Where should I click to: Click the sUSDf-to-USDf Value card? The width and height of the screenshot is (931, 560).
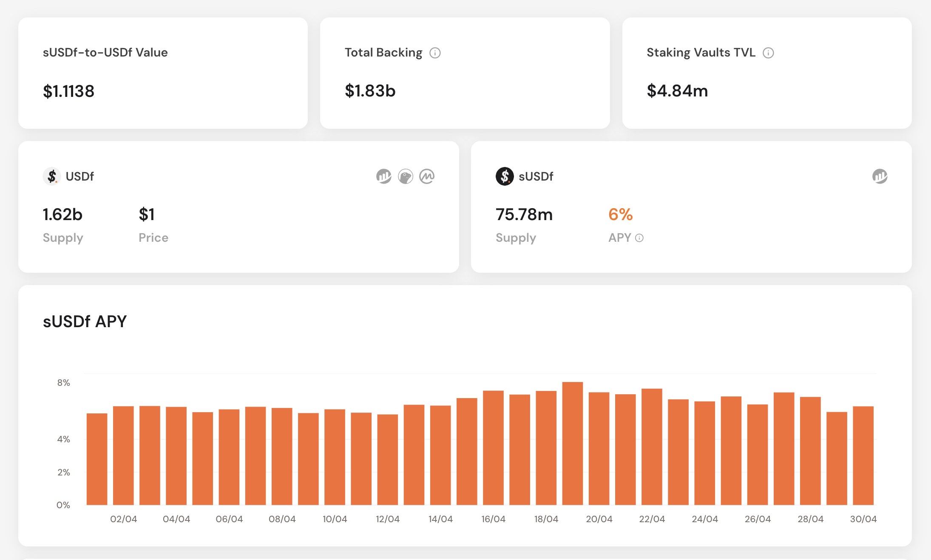tap(163, 73)
